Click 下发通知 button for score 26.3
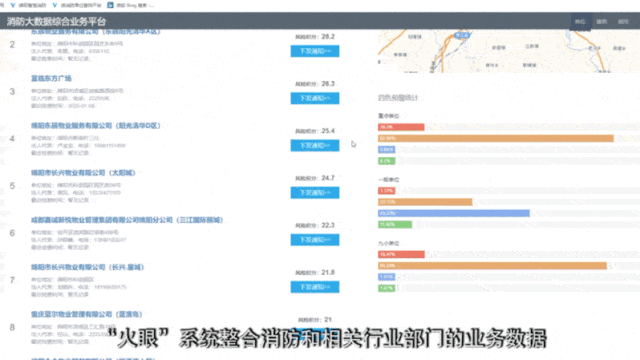 tap(315, 98)
